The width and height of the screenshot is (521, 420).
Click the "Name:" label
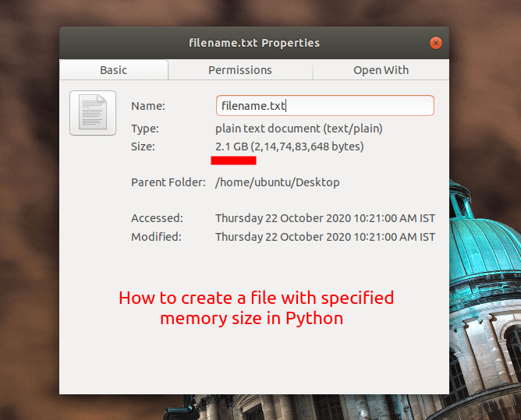(x=148, y=106)
